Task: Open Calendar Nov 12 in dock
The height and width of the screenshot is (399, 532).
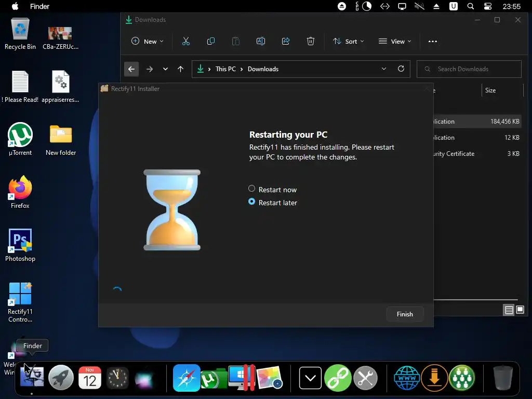Action: pos(89,377)
